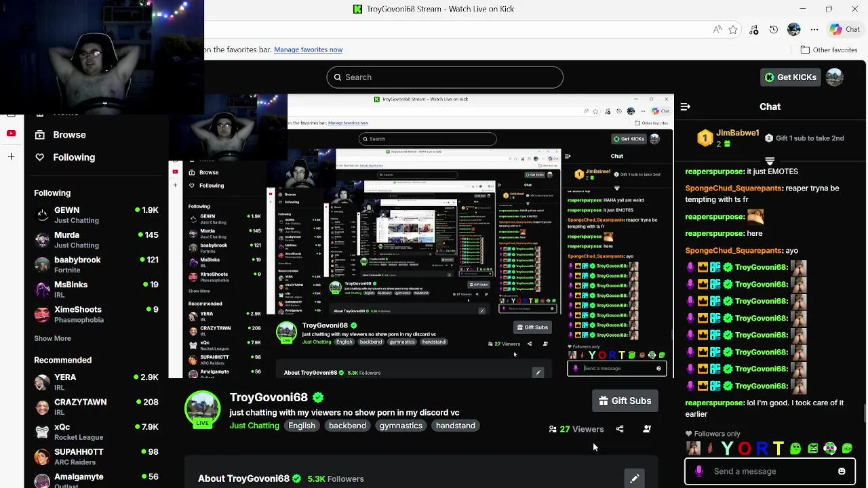The image size is (868, 488).
Task: Open Edge media control icon
Action: (753, 30)
